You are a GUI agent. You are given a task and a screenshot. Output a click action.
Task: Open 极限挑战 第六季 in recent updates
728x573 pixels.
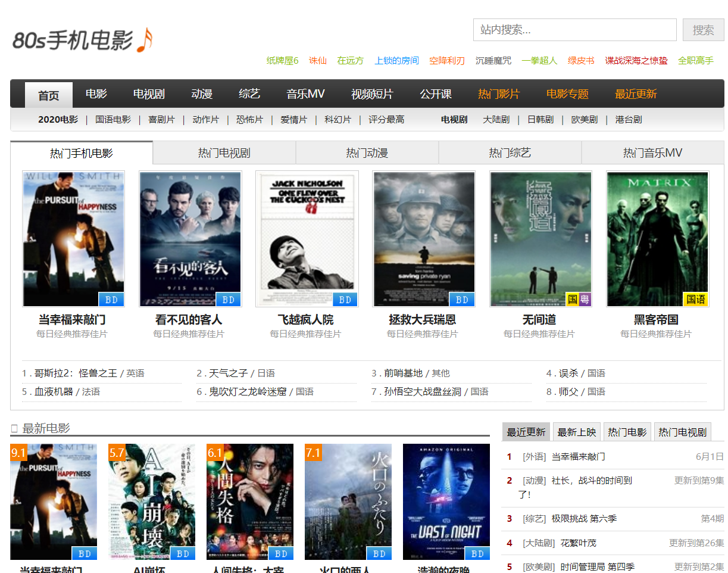584,519
